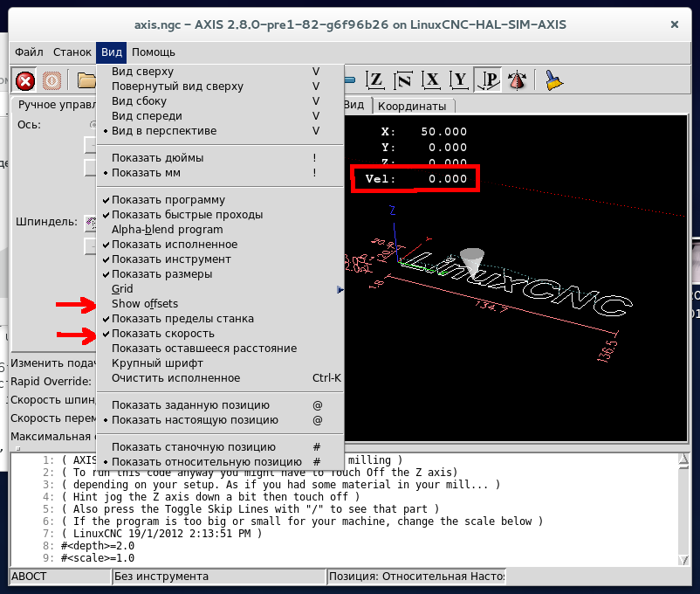Screen dimensions: 700x594
Task: Select the X side view icon
Action: click(x=431, y=80)
